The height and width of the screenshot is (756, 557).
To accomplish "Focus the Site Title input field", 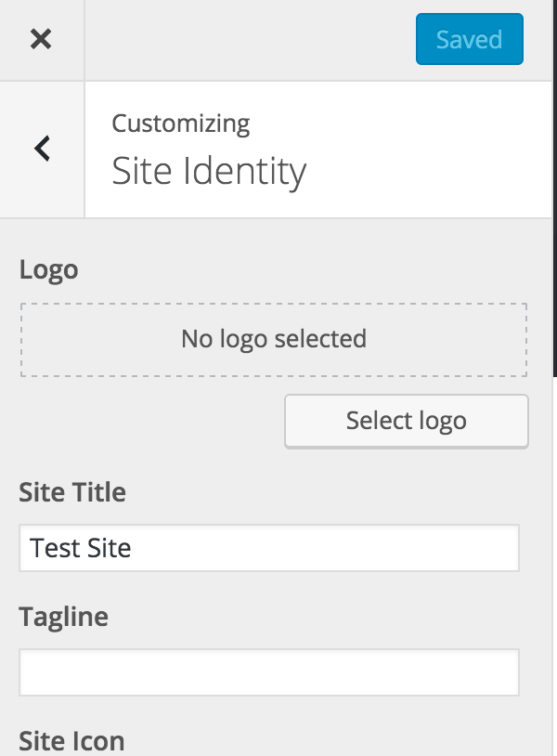I will (269, 548).
